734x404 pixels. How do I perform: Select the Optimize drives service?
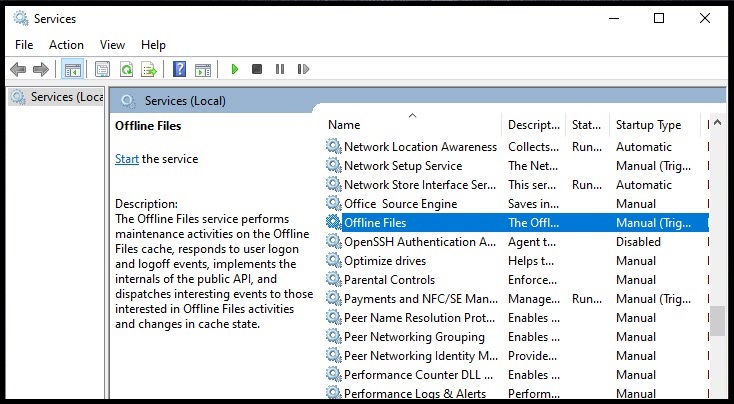click(x=517, y=260)
